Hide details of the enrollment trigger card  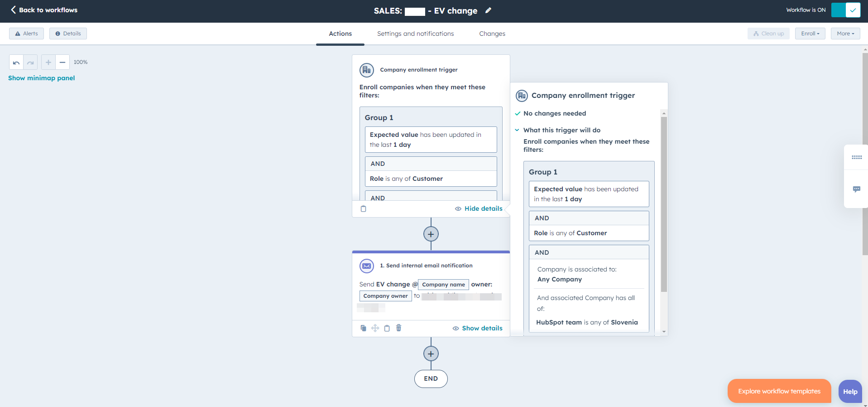point(479,208)
